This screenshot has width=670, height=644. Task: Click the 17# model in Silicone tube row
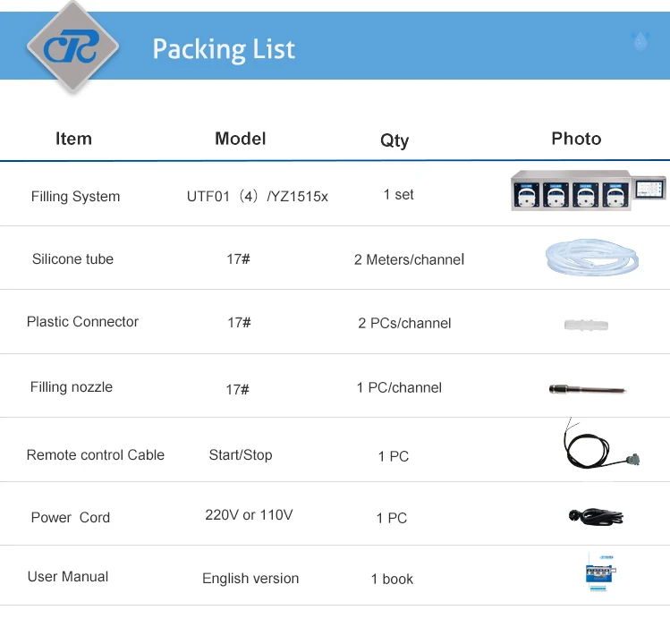tap(238, 259)
